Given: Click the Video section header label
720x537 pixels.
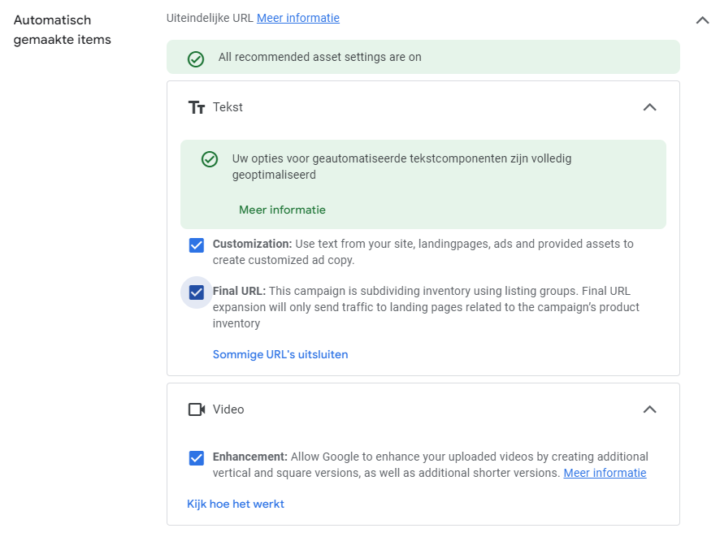Looking at the screenshot, I should tap(228, 409).
